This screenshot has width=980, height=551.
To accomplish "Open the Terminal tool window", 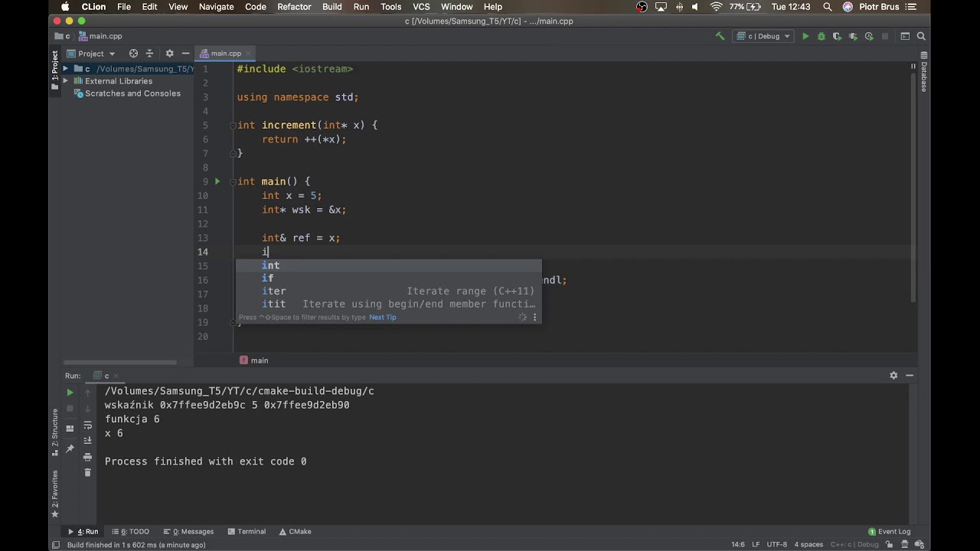I will click(246, 531).
